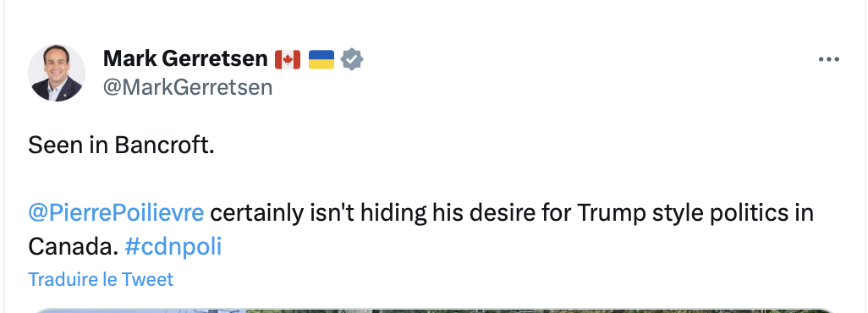The width and height of the screenshot is (868, 313).
Task: Click the Canadian flag emoji
Action: point(288,59)
